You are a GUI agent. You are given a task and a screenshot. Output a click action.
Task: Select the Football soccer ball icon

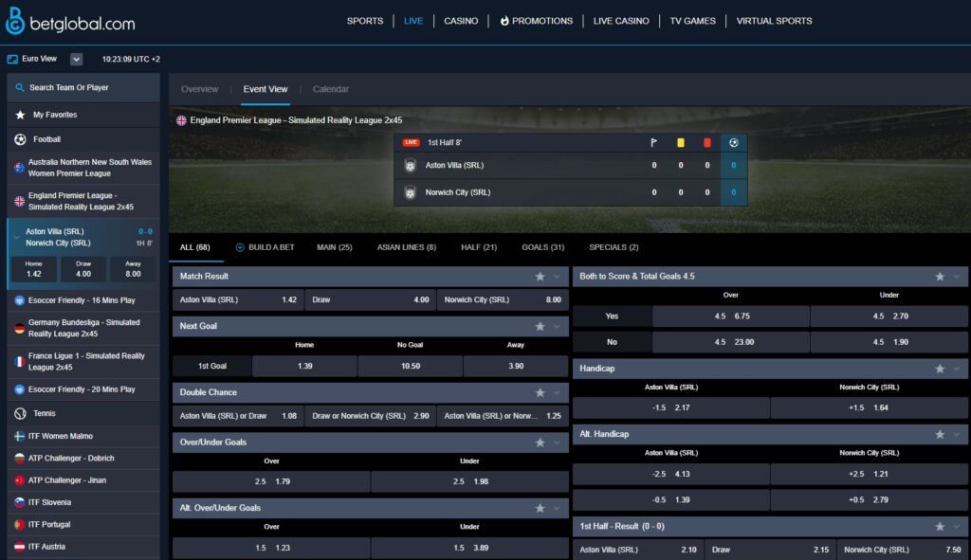coord(20,140)
